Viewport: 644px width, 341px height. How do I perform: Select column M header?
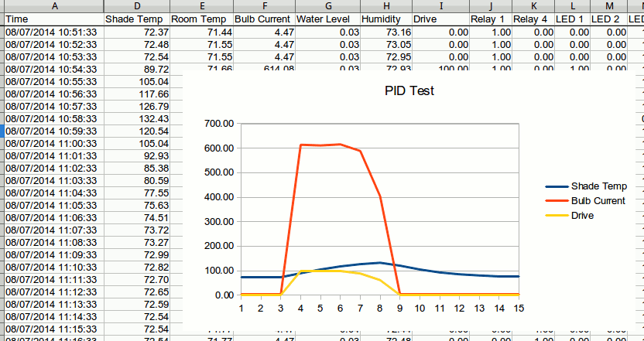[609, 5]
